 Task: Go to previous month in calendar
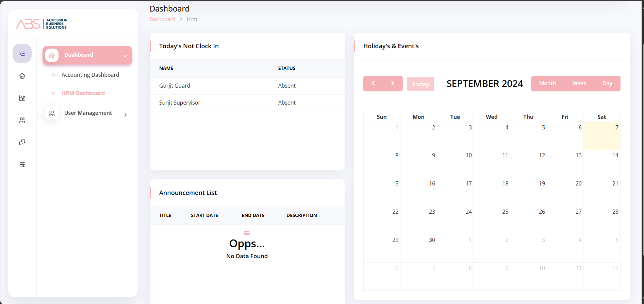373,84
